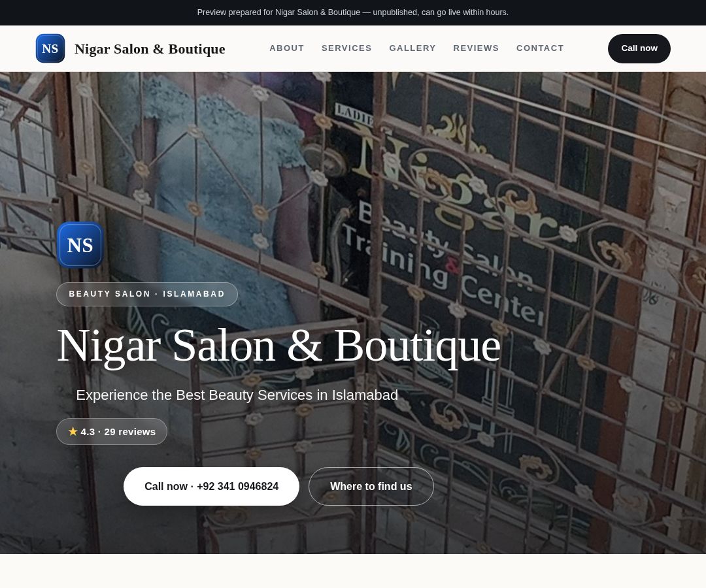Open the Gallery nav link

[412, 48]
